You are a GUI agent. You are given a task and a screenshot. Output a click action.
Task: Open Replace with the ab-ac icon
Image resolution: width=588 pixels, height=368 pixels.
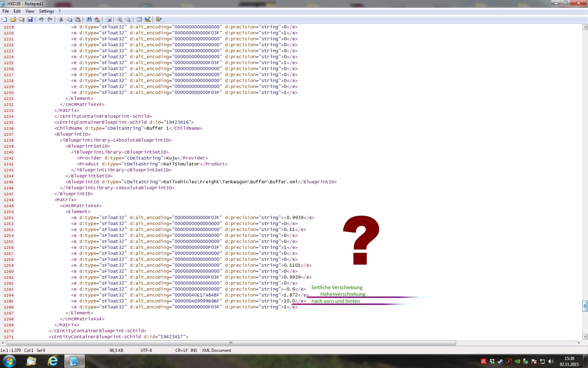click(97, 20)
